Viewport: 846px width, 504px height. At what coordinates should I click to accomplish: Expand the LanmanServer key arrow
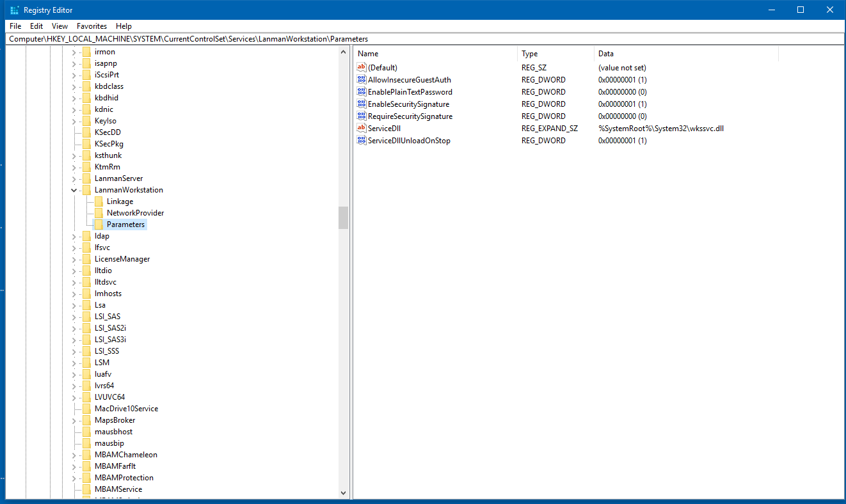click(74, 178)
